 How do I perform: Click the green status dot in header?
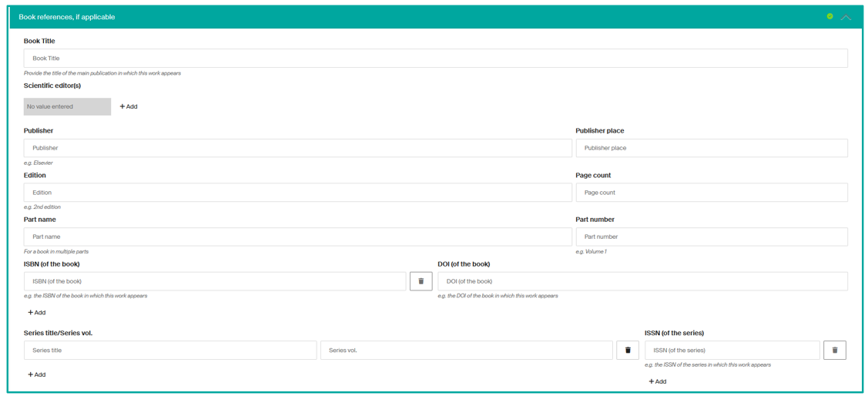829,16
